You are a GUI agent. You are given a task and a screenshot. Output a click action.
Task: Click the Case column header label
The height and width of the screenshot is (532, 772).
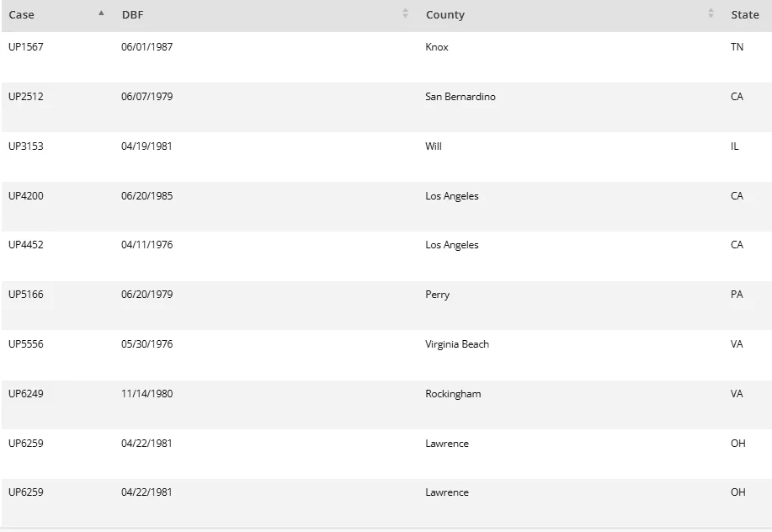pyautogui.click(x=21, y=14)
